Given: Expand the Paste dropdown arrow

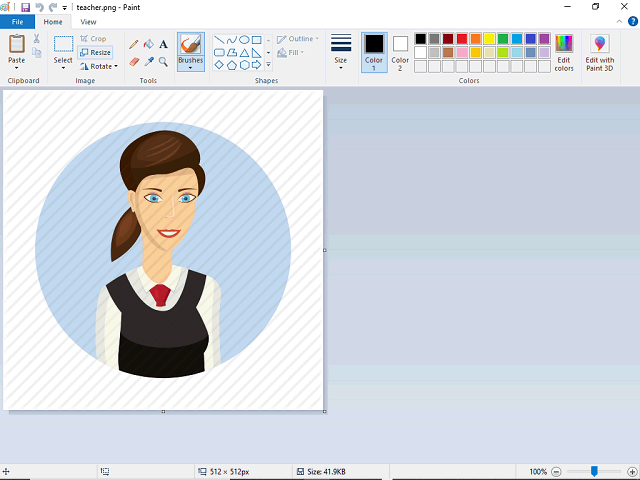Looking at the screenshot, I should 17,68.
